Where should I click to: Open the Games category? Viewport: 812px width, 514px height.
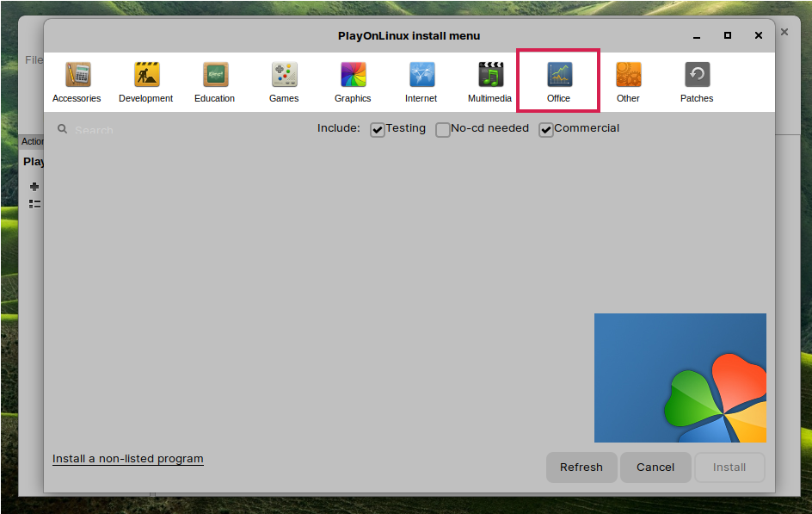coord(284,83)
